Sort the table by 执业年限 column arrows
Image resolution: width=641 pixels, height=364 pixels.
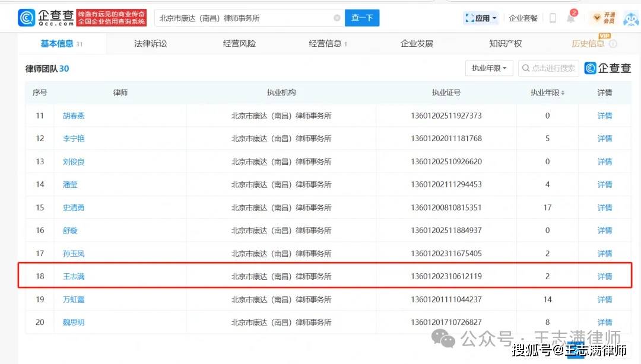(563, 93)
